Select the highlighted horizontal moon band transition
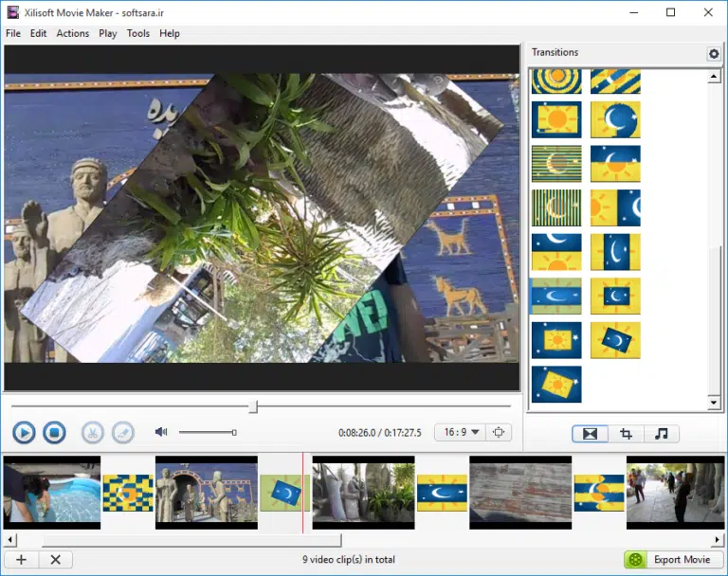This screenshot has height=576, width=728. pyautogui.click(x=556, y=297)
